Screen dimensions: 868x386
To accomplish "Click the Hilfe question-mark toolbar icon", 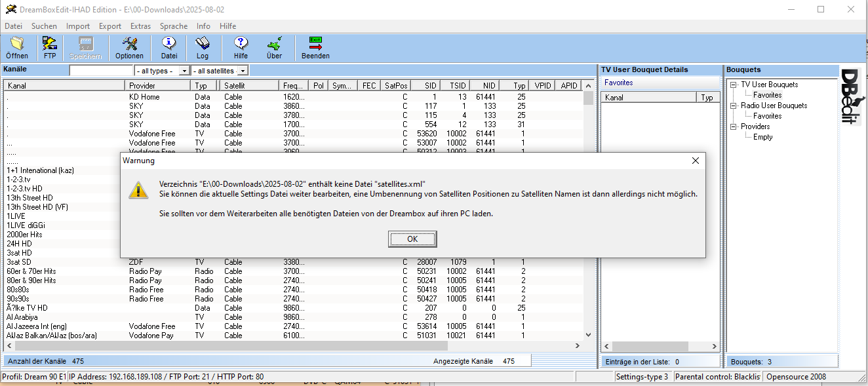I will (241, 48).
